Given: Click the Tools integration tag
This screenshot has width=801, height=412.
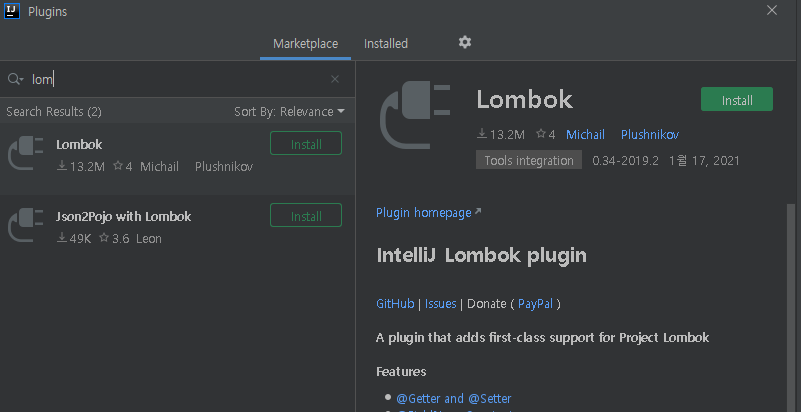Looking at the screenshot, I should coord(529,160).
